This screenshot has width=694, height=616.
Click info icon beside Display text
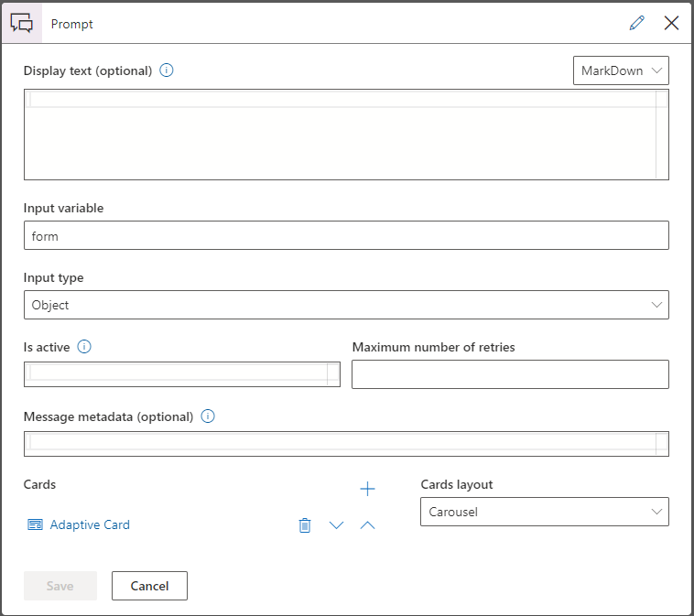coord(167,70)
